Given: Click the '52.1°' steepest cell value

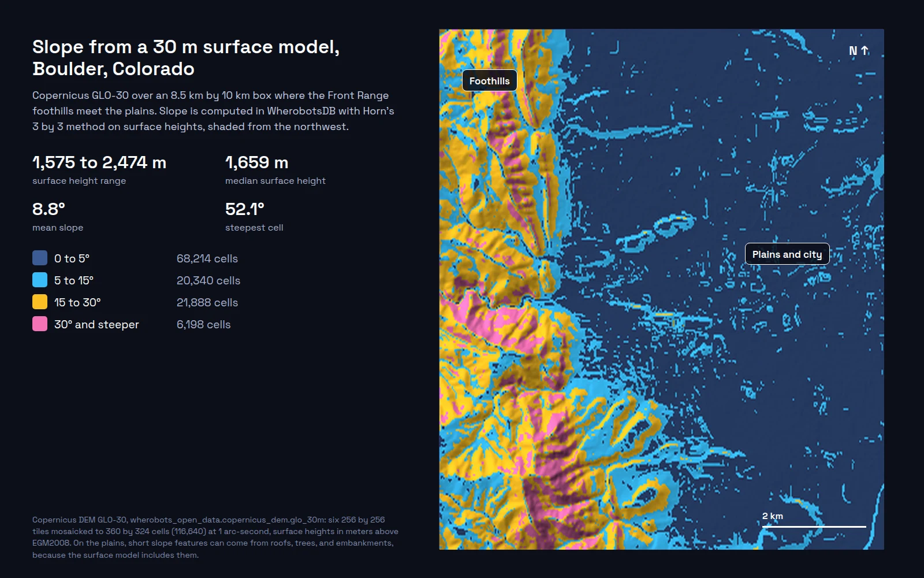Looking at the screenshot, I should pos(244,209).
